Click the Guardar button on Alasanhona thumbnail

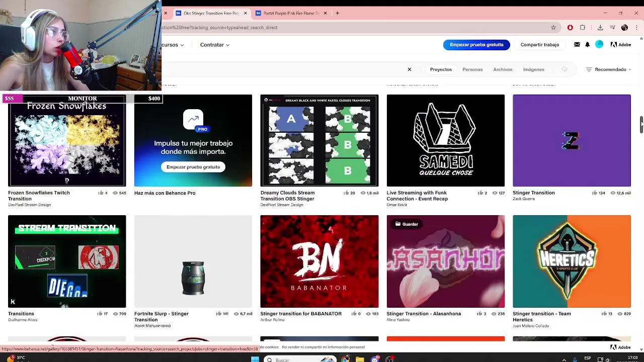pyautogui.click(x=407, y=224)
